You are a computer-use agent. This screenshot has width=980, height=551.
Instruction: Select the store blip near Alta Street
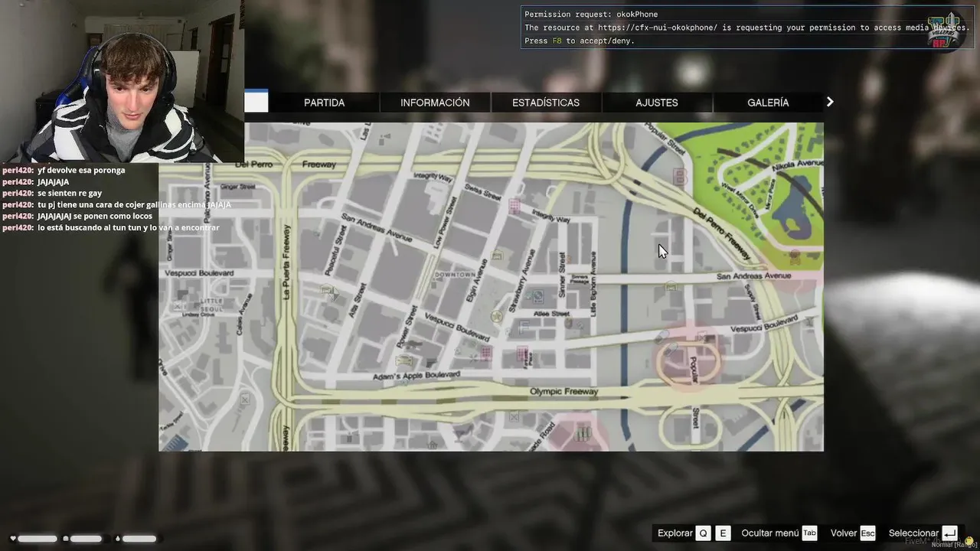click(328, 290)
